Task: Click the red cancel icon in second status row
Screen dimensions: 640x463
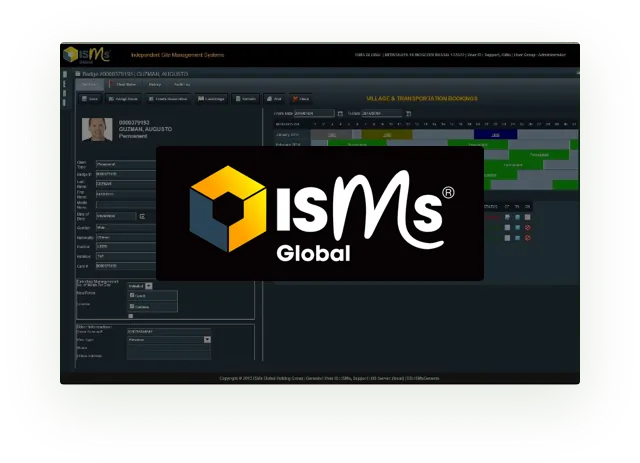Action: pyautogui.click(x=527, y=227)
